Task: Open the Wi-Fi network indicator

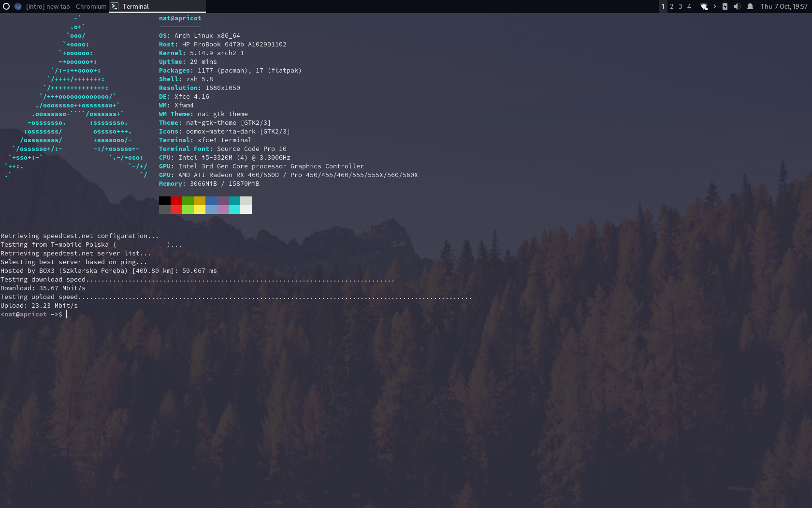Action: [704, 6]
